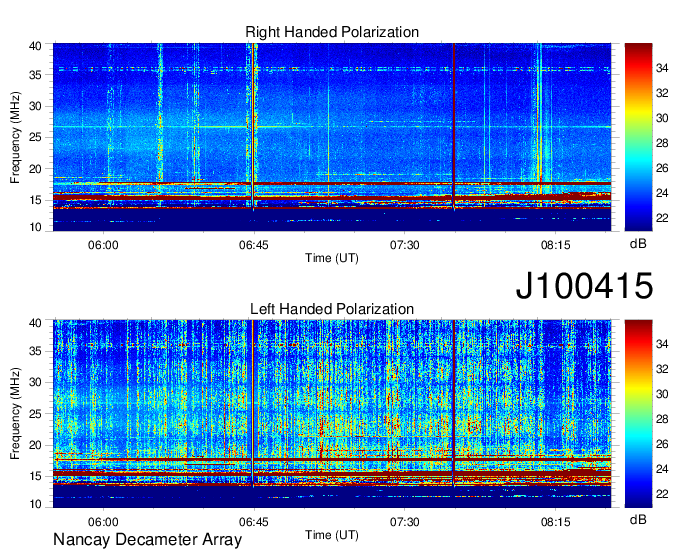
Task: Click 'Time (UT)' label under Left Handed plot
Action: pyautogui.click(x=332, y=535)
